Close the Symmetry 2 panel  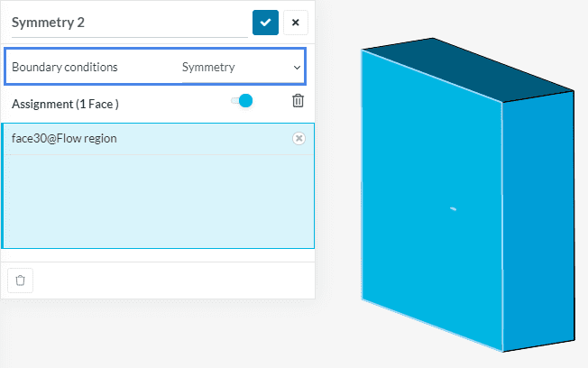pos(295,23)
